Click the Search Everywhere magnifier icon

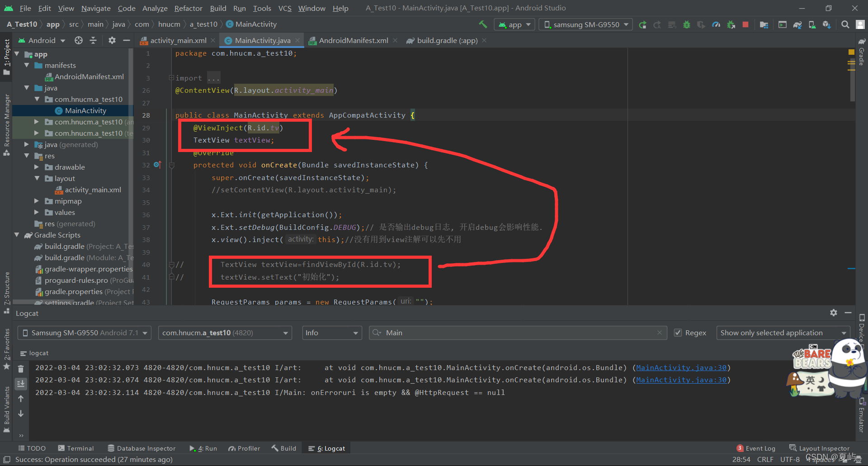coord(845,24)
